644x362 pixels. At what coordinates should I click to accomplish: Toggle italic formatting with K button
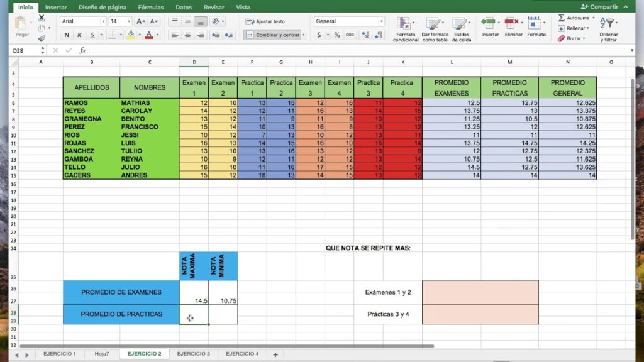[x=80, y=35]
